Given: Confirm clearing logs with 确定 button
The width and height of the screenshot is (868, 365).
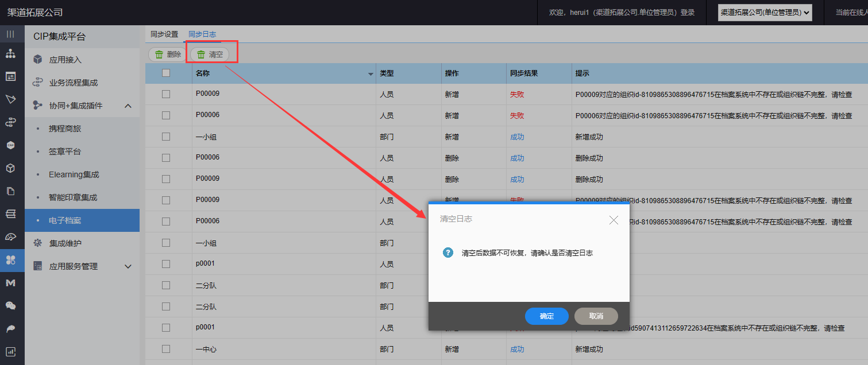Looking at the screenshot, I should tap(546, 316).
